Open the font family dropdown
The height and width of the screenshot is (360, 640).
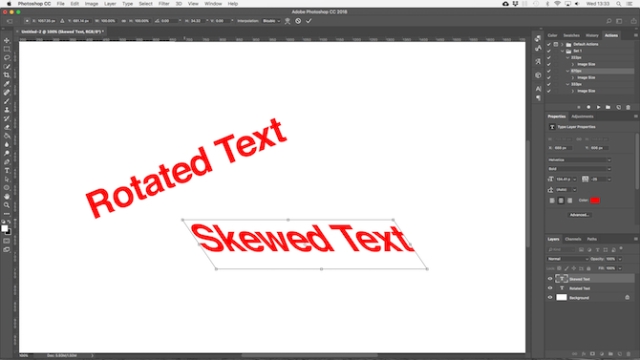[579, 160]
